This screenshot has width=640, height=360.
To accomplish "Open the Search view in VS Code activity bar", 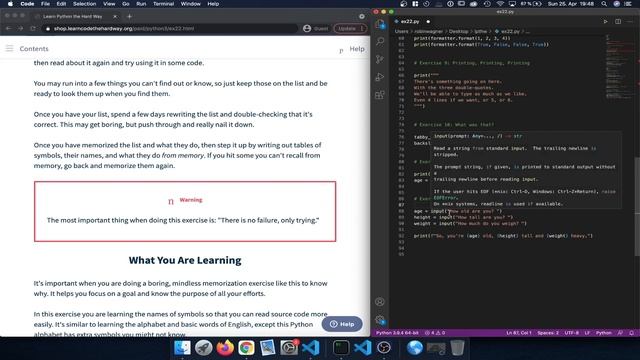I will pos(380,42).
